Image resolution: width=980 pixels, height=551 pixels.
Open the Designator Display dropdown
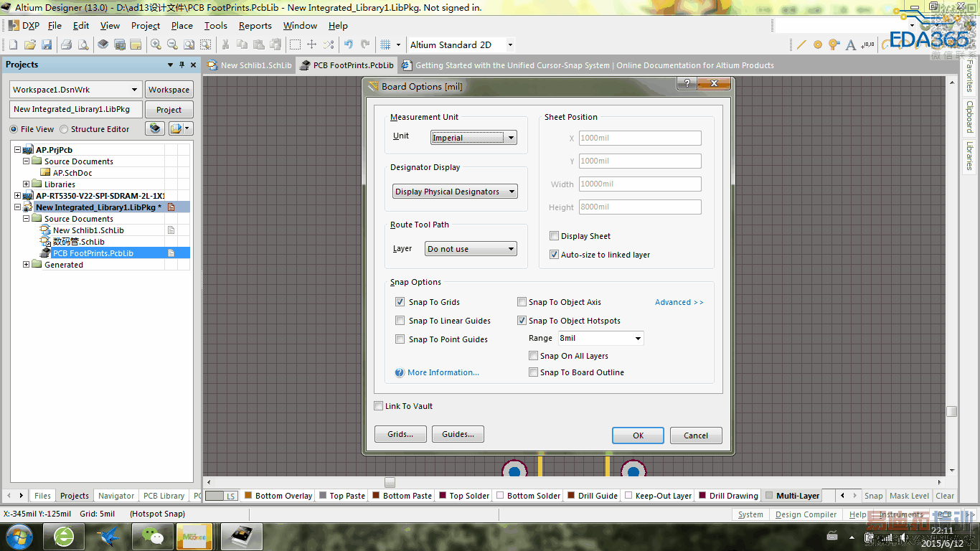pos(455,192)
